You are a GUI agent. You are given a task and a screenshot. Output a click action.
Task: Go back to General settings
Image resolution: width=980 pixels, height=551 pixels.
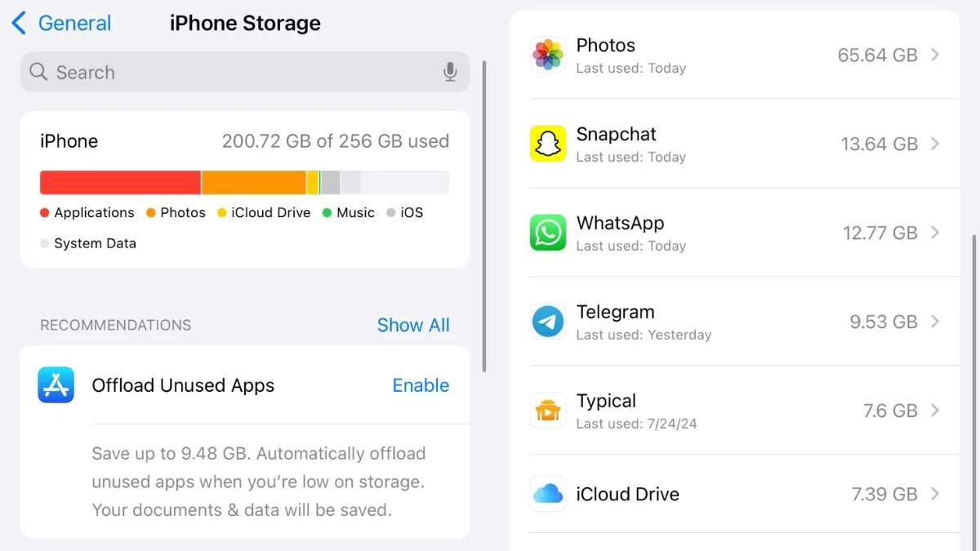pyautogui.click(x=61, y=23)
